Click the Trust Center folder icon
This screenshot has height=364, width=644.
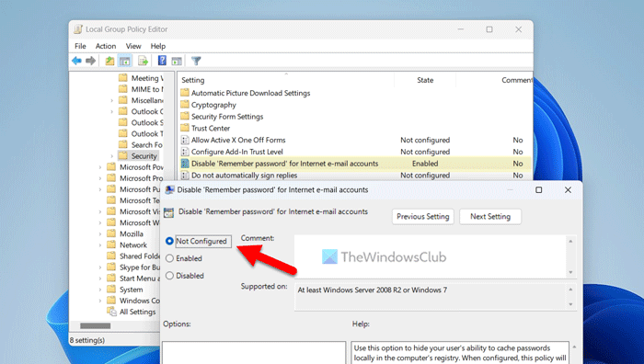(x=185, y=128)
